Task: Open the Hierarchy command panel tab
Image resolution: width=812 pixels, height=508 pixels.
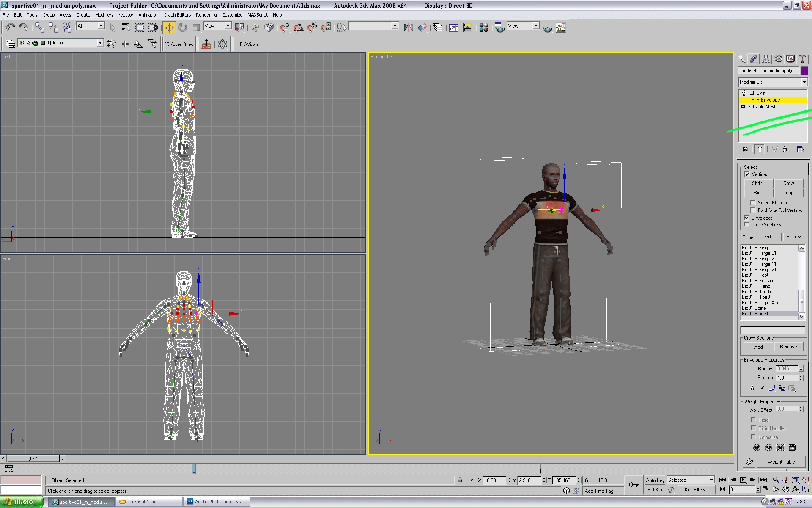Action: click(766, 59)
